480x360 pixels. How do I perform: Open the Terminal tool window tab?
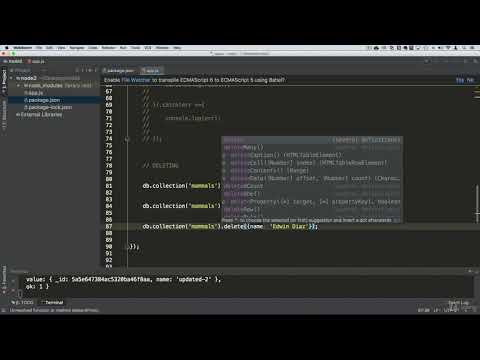52,302
